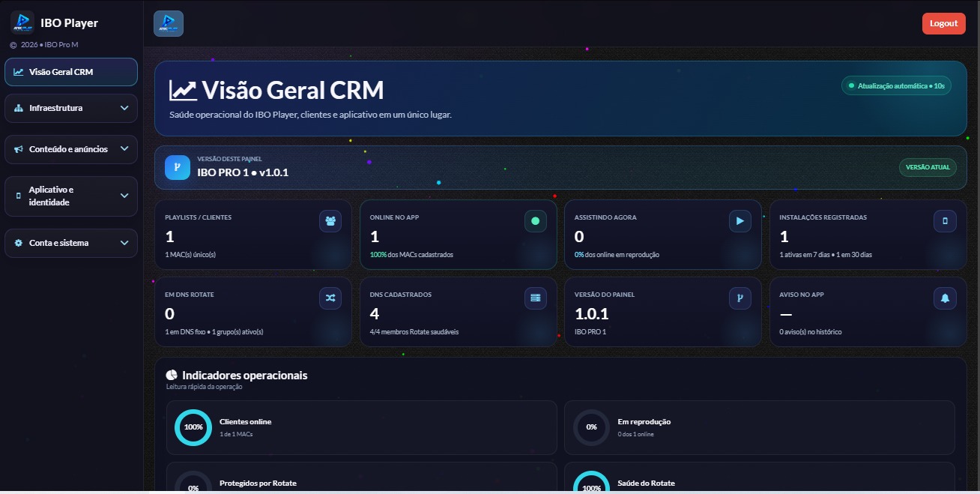The image size is (980, 494).
Task: Expand the Infraestrutura menu chevron
Action: (x=124, y=108)
